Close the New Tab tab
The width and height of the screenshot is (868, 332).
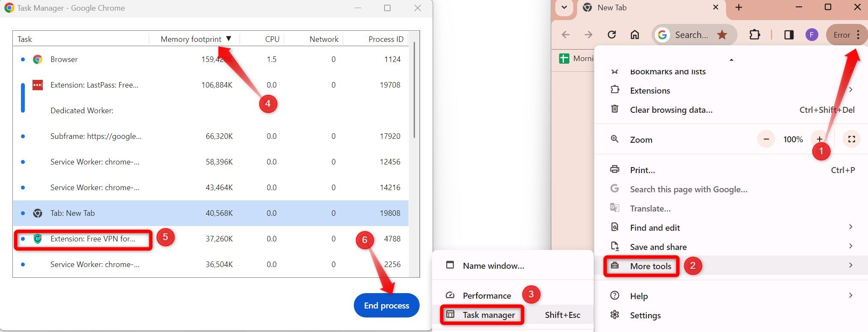tap(715, 7)
